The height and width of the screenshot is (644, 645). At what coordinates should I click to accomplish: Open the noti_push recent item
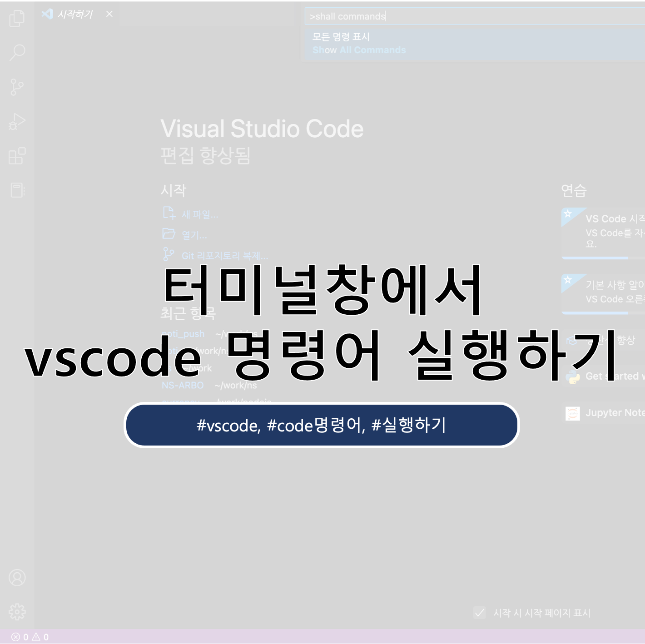point(183,334)
